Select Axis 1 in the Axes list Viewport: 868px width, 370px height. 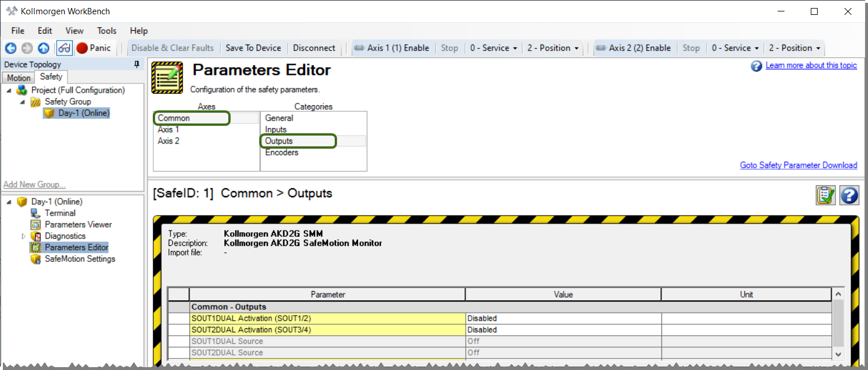click(x=207, y=130)
